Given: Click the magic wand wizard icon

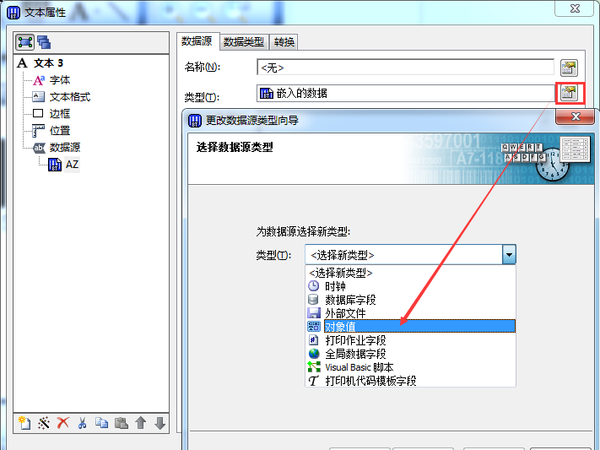Looking at the screenshot, I should 44,423.
